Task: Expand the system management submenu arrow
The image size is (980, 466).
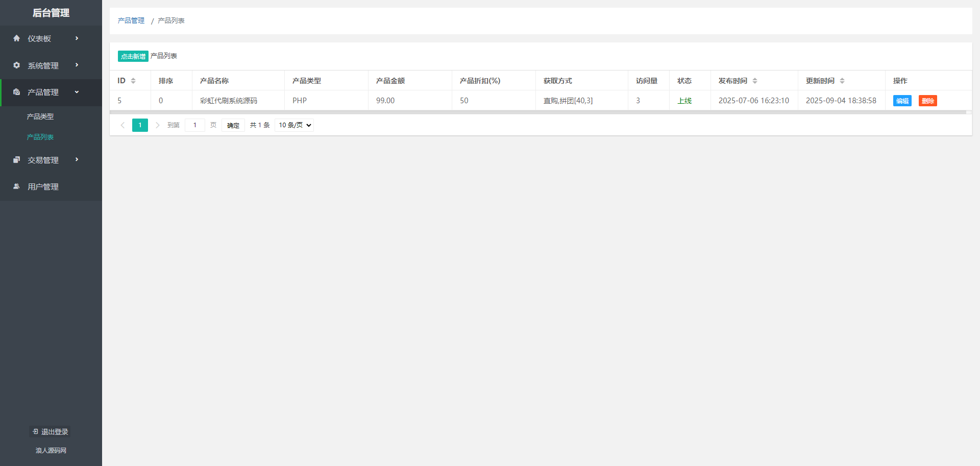Action: 77,65
